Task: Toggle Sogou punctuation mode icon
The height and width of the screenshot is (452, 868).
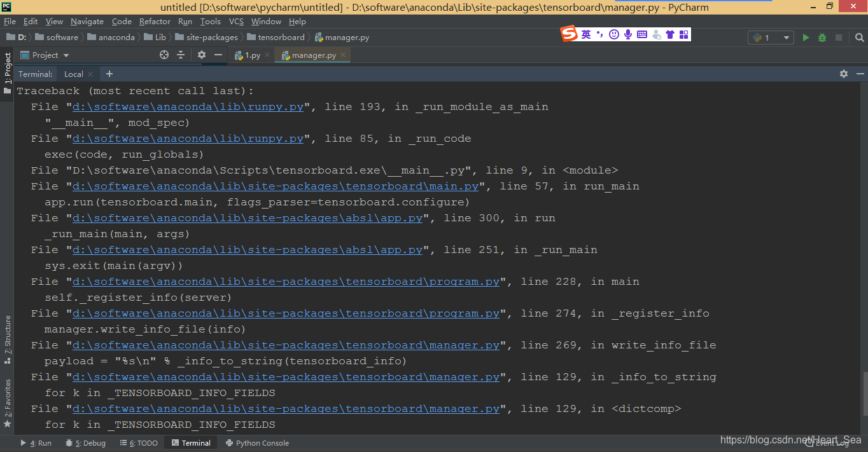Action: point(599,34)
